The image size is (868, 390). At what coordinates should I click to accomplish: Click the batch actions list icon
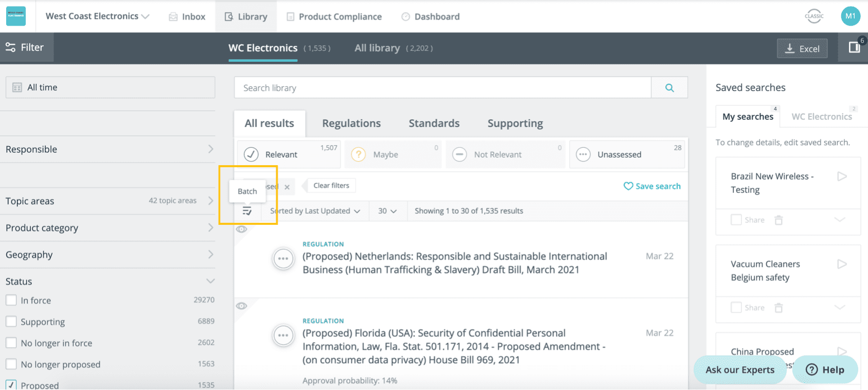tap(247, 211)
